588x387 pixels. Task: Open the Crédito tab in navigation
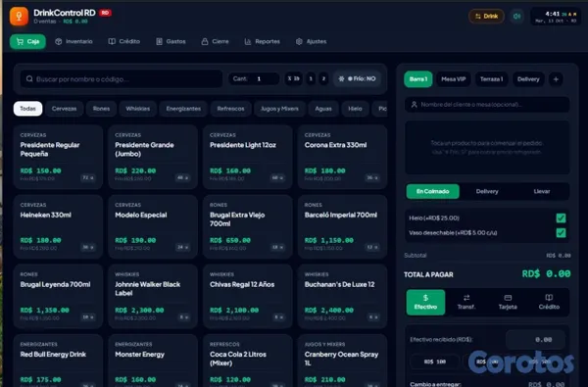point(124,41)
